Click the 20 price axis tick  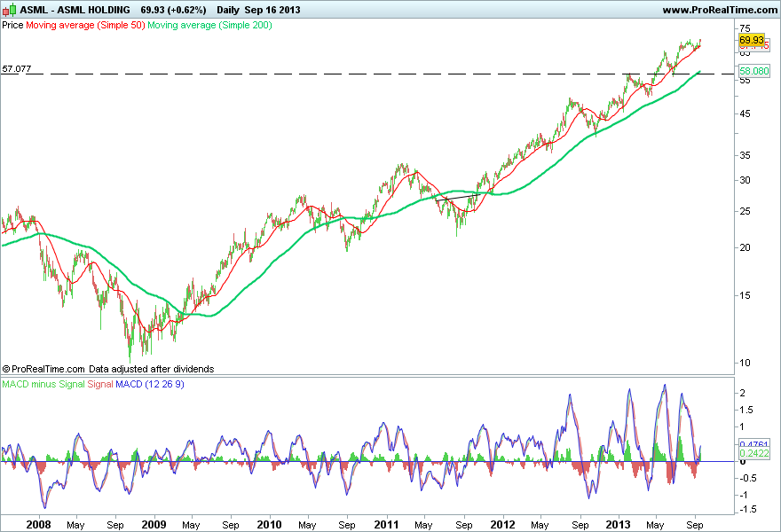pos(745,247)
